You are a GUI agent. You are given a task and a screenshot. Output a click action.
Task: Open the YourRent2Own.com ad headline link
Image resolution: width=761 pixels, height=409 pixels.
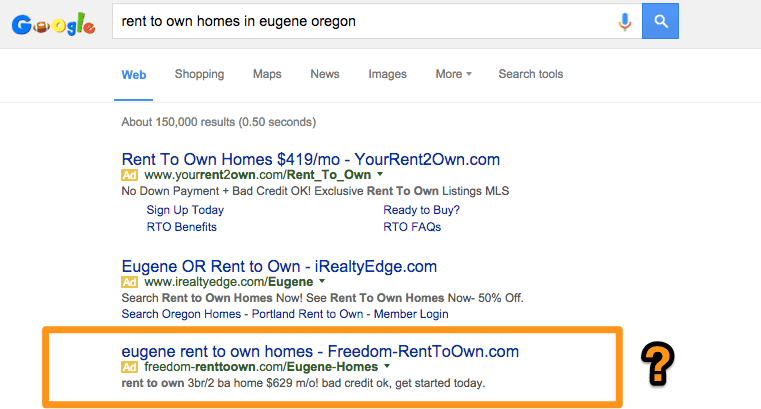(x=310, y=159)
